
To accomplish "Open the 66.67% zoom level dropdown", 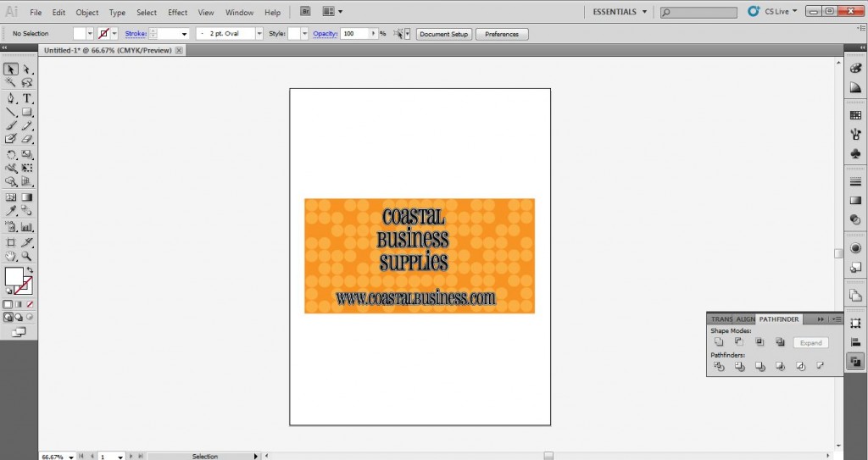I will (x=71, y=457).
